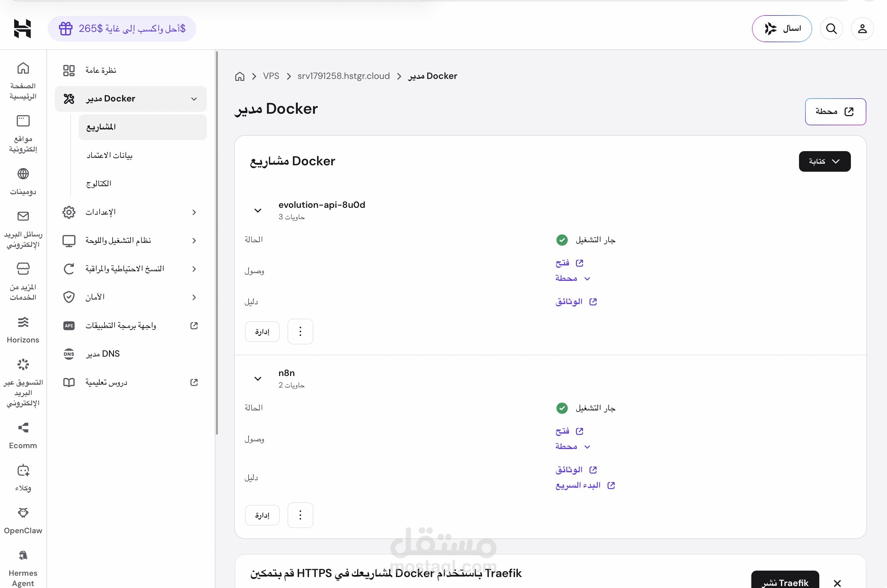Open the اسأل AI assistant

pos(782,28)
